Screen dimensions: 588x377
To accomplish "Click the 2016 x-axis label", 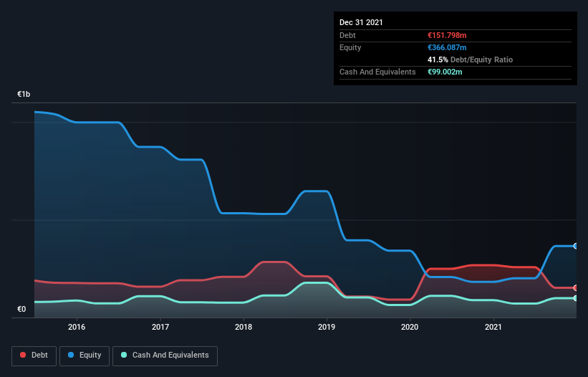I will click(x=77, y=327).
